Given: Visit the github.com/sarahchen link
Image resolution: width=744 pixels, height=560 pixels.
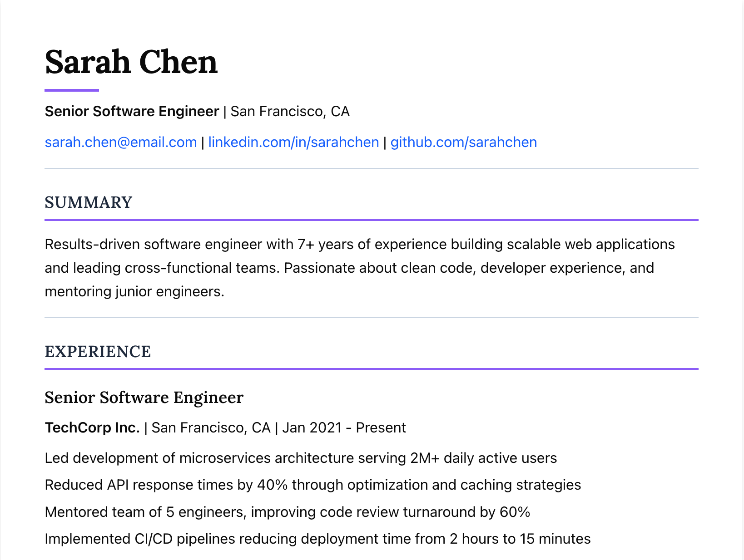Looking at the screenshot, I should 463,142.
